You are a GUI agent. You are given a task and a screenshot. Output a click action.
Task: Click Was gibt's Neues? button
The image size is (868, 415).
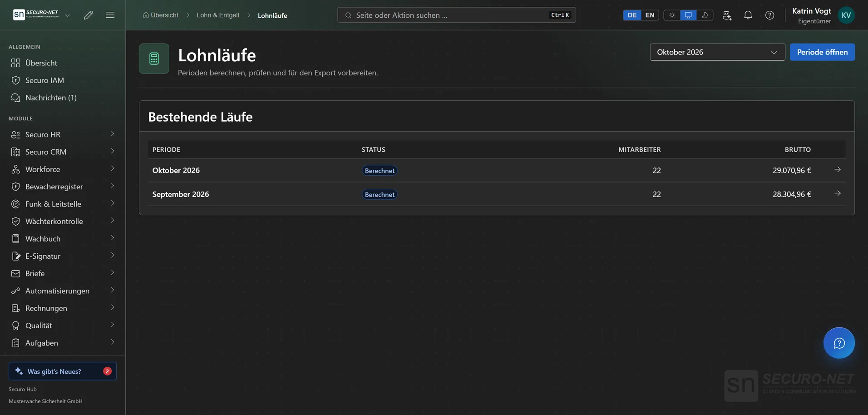pos(63,371)
